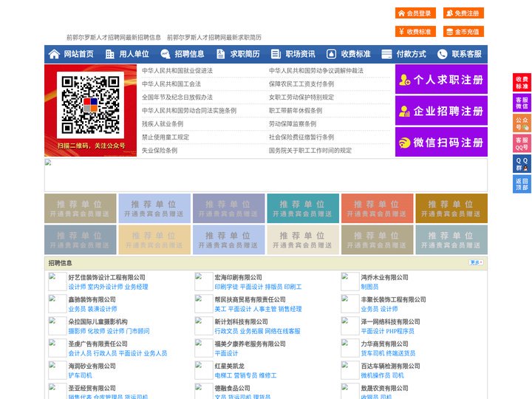Open 前郭尔罗斯人才招聘网最新招聘信息 link
Screen dimensions: 532x399
pos(114,38)
